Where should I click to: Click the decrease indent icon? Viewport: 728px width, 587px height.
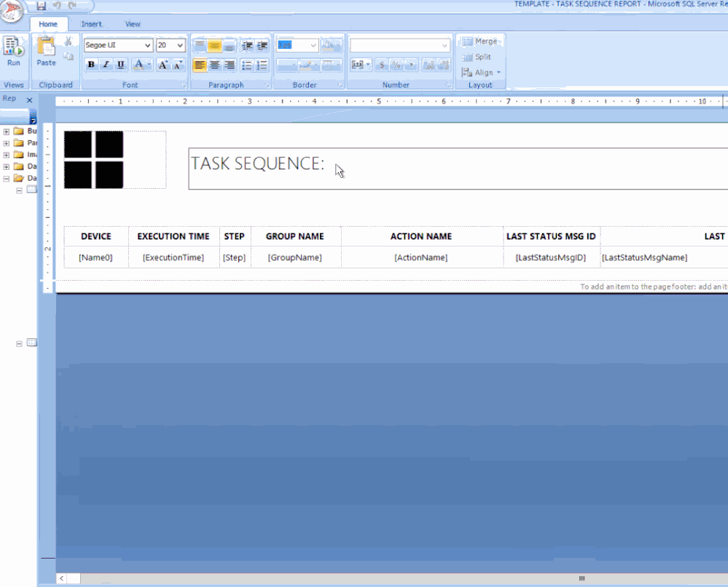pos(248,45)
